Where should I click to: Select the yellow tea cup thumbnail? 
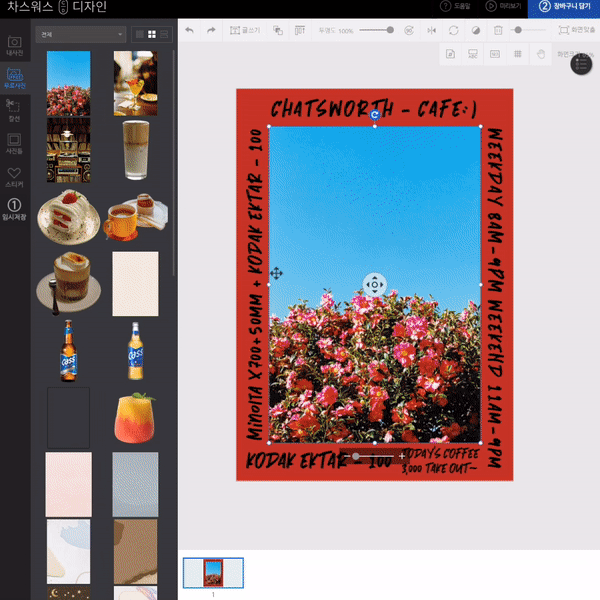[135, 217]
